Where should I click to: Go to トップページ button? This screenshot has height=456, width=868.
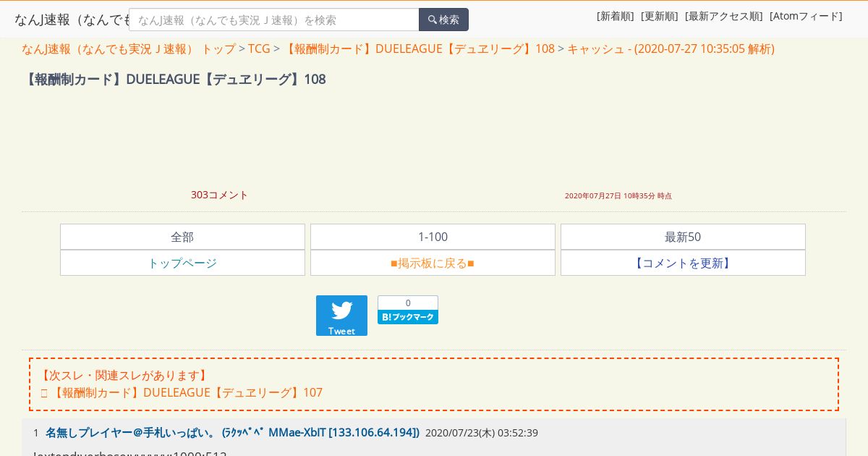182,263
